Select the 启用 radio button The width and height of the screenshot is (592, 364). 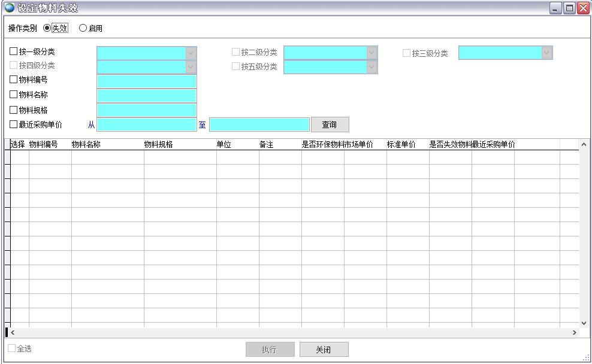click(83, 28)
